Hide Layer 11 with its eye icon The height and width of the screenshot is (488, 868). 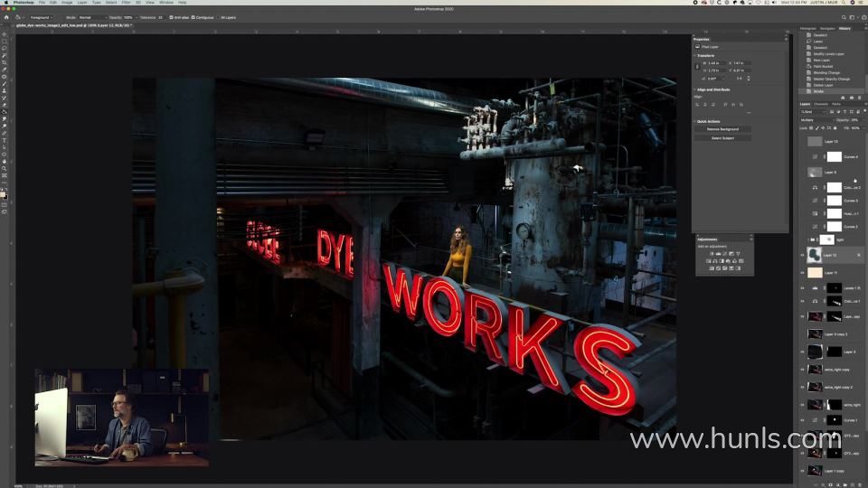802,272
